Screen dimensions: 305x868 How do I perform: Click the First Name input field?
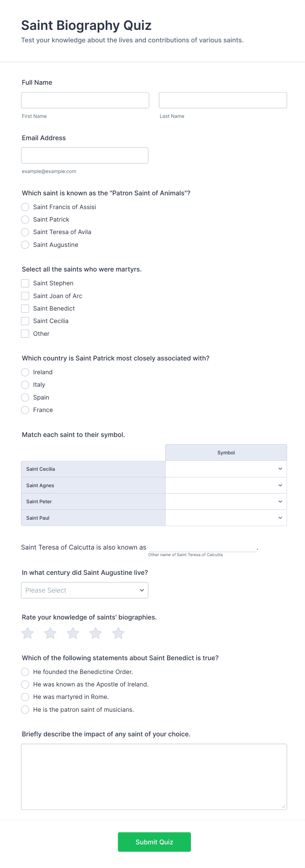pyautogui.click(x=85, y=100)
